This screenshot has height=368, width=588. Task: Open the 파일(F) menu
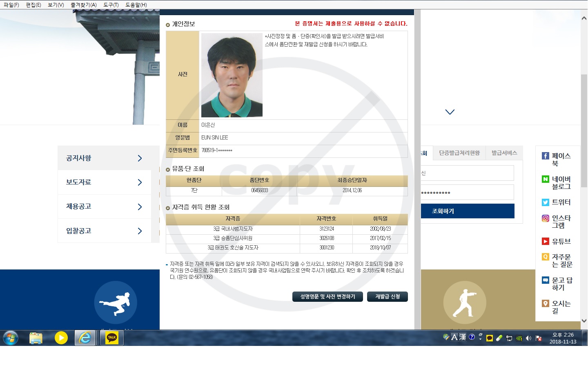pos(11,5)
